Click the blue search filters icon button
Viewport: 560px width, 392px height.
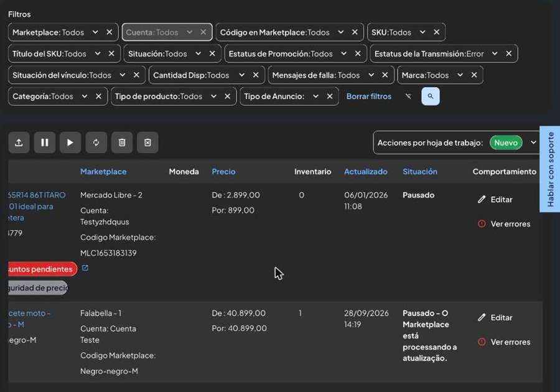431,96
